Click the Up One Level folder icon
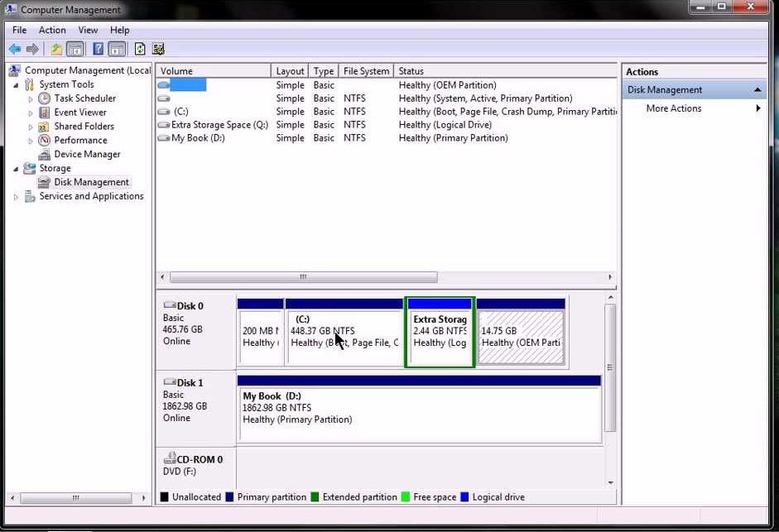The image size is (779, 532). coord(56,50)
